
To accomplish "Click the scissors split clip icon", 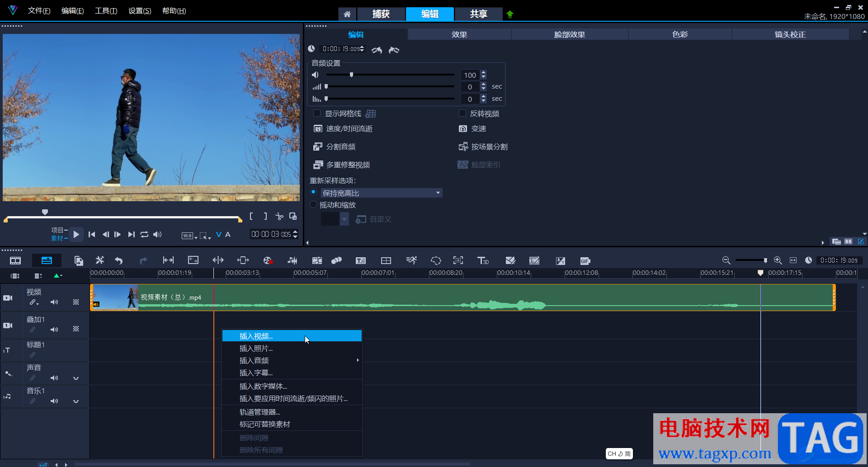I will coord(279,217).
